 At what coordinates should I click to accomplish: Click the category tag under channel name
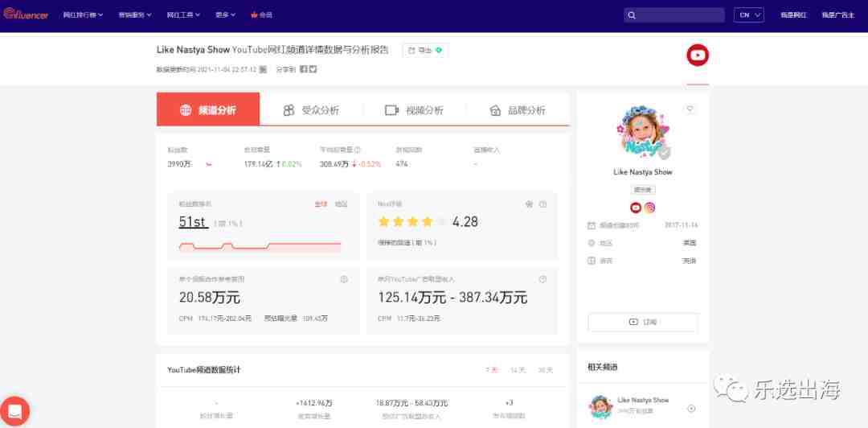click(643, 190)
